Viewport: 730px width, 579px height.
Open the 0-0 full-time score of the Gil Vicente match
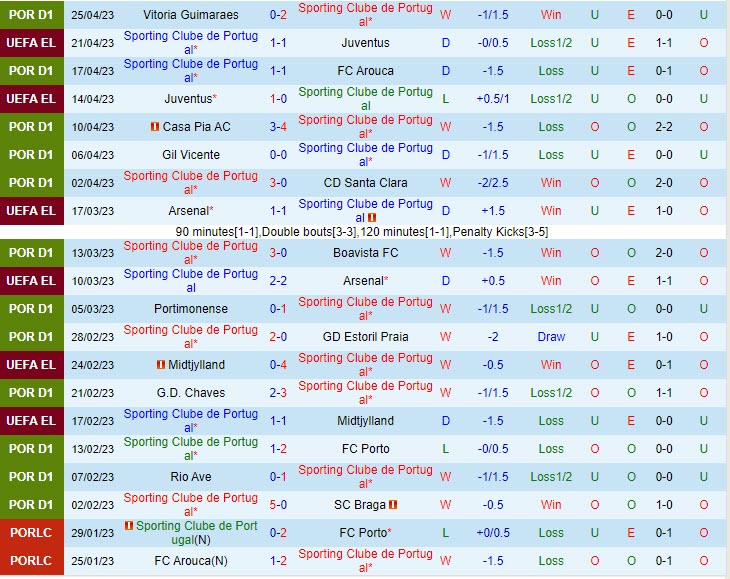pos(278,155)
